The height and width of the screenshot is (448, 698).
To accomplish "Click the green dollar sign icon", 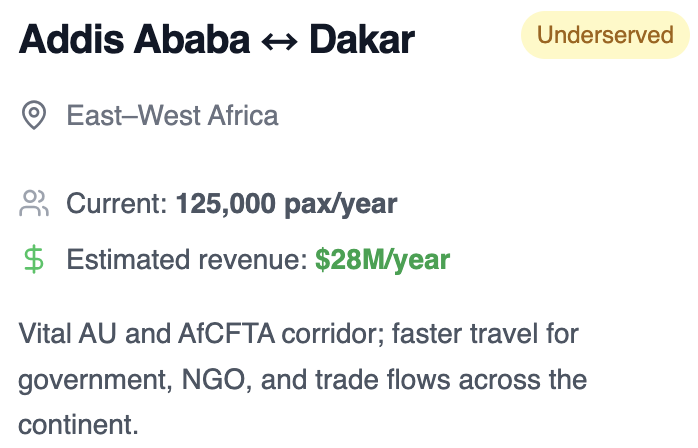I will [34, 260].
